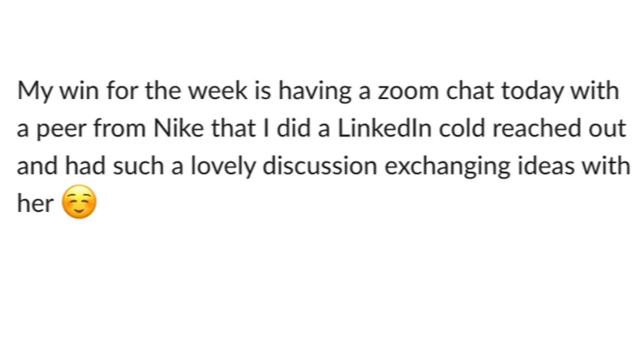Click the word "cold" in the second line
Image resolution: width=644 pixels, height=354 pixels.
click(461, 127)
